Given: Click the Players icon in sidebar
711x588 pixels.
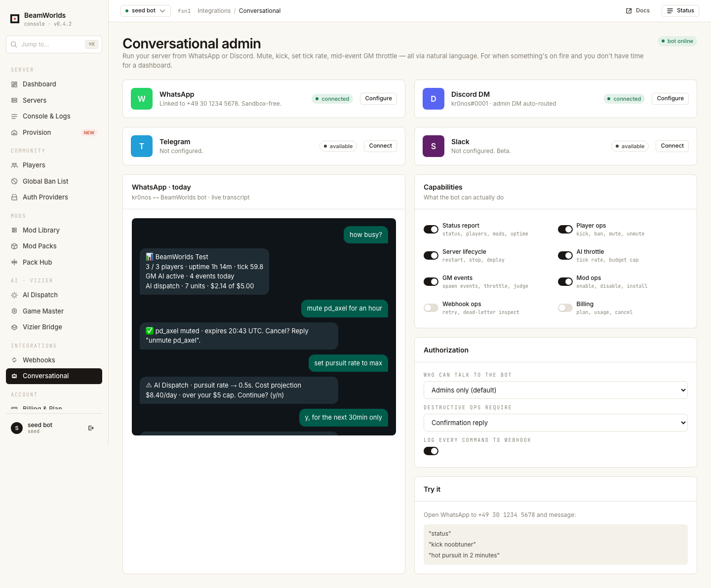Looking at the screenshot, I should 14,165.
